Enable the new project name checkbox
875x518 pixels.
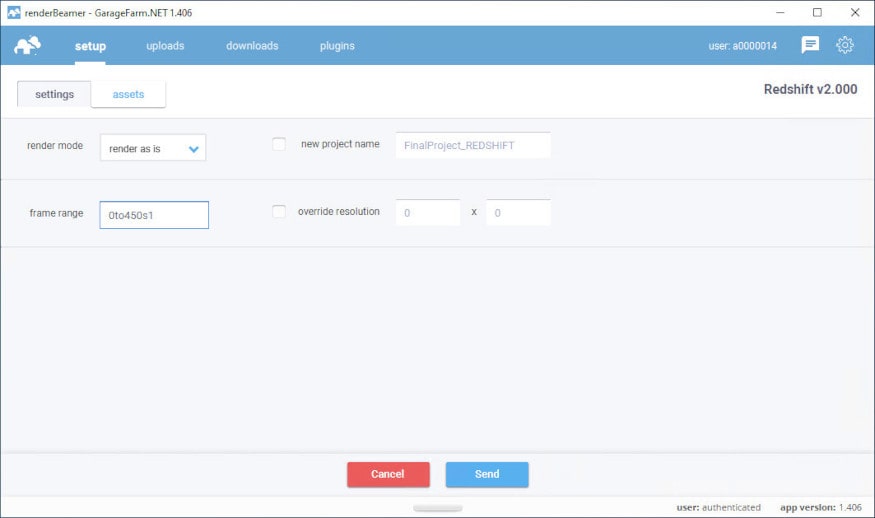pyautogui.click(x=278, y=144)
